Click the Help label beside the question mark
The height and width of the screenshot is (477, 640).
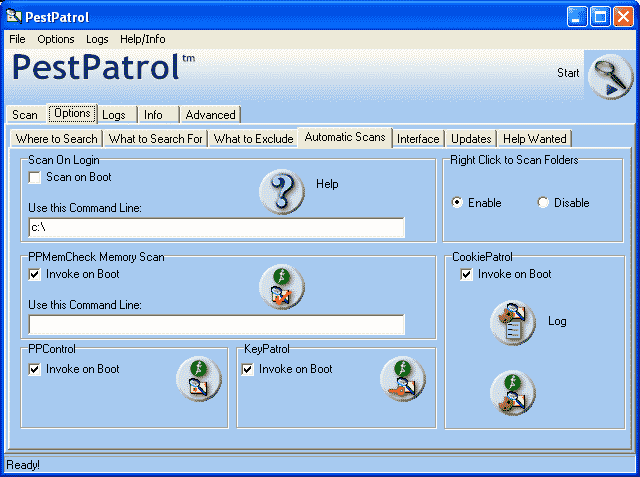click(x=327, y=184)
